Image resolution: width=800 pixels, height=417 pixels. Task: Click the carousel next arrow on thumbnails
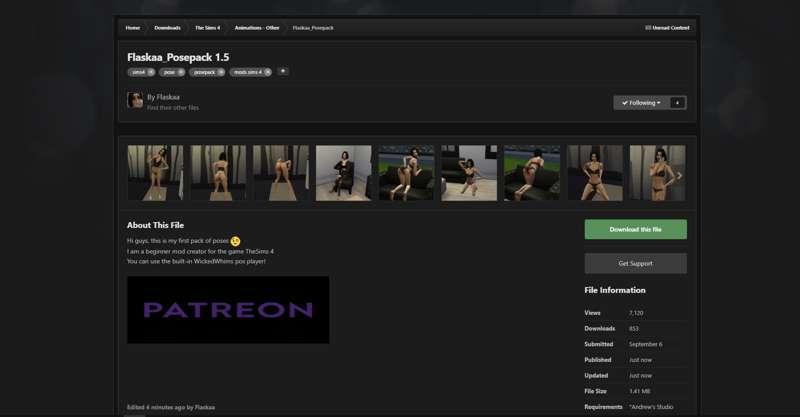[x=679, y=176]
